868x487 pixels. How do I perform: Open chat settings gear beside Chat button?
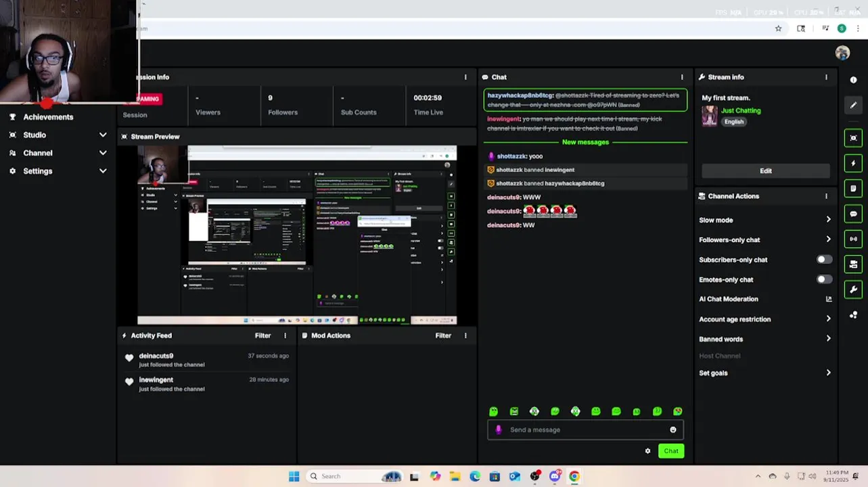click(647, 451)
